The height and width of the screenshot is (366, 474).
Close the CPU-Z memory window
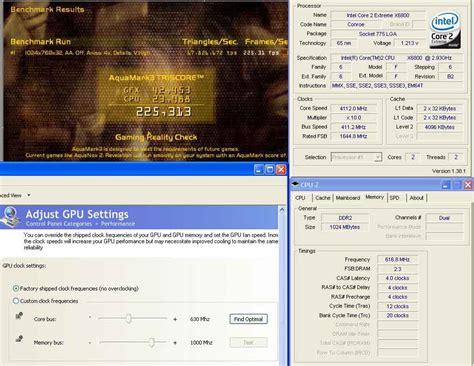point(468,185)
